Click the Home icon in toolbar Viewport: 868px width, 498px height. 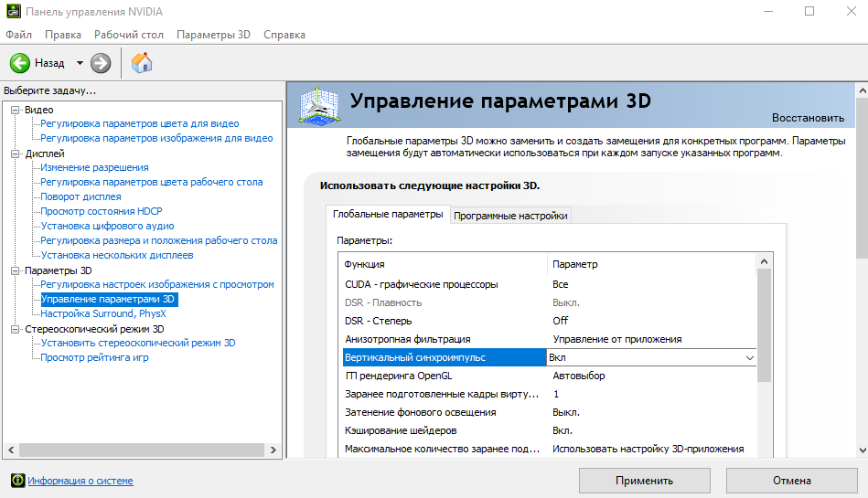coord(142,63)
